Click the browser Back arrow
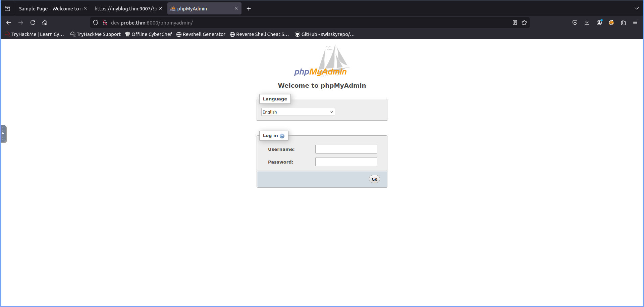The image size is (644, 307). pyautogui.click(x=9, y=23)
